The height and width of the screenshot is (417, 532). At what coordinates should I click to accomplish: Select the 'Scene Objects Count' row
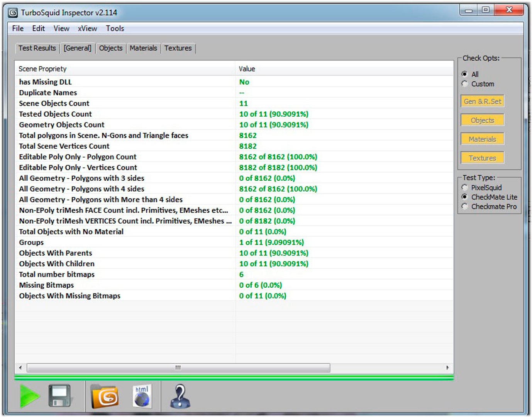click(234, 103)
